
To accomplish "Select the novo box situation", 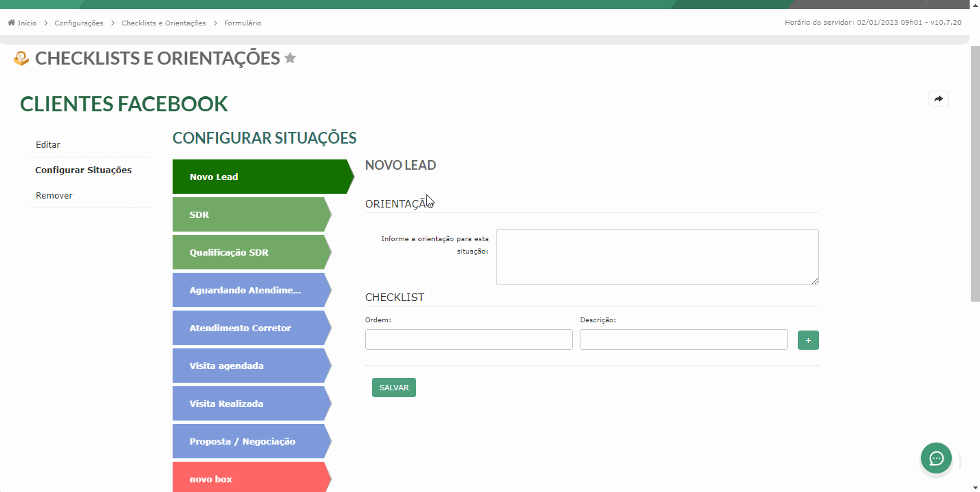I will coord(252,477).
